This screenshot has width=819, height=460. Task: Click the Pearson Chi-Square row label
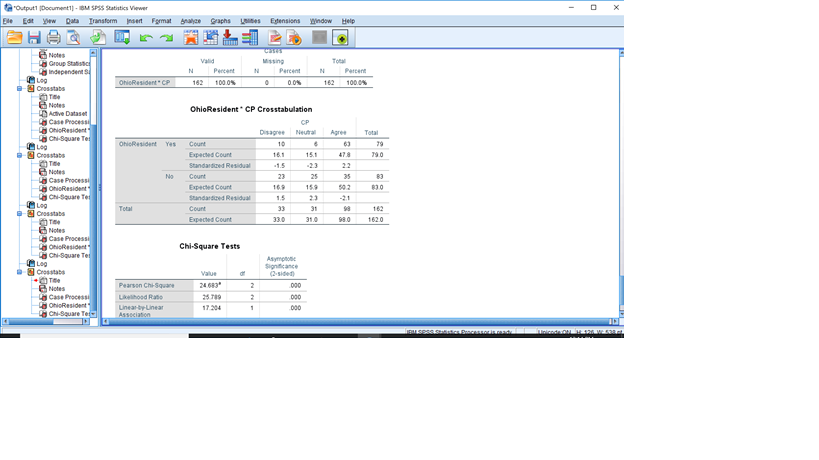pos(147,286)
